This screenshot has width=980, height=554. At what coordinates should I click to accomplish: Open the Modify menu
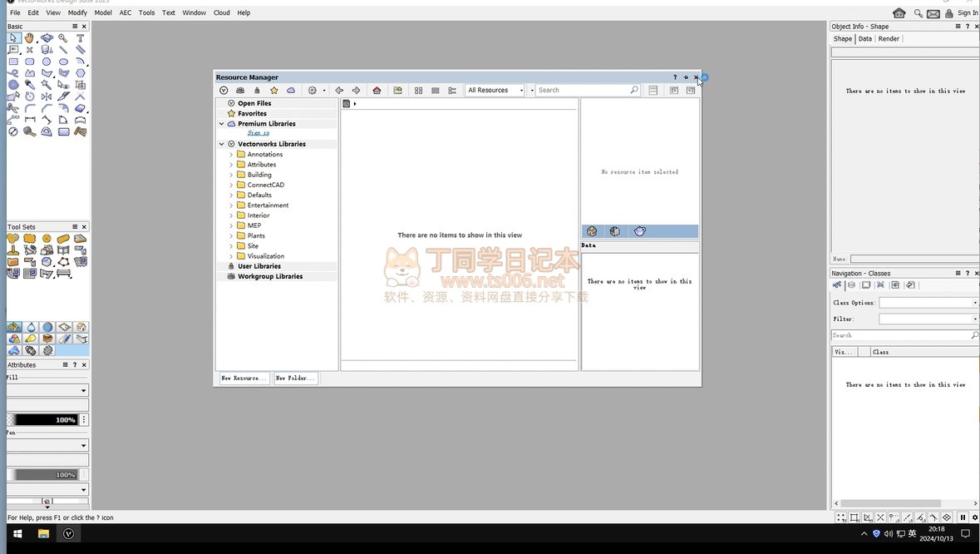(77, 13)
